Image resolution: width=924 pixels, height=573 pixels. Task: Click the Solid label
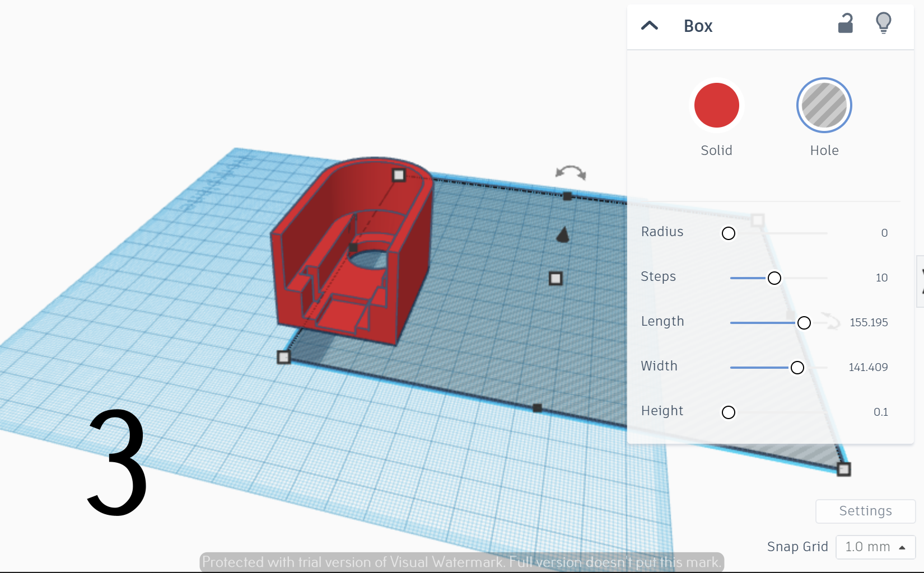tap(717, 151)
